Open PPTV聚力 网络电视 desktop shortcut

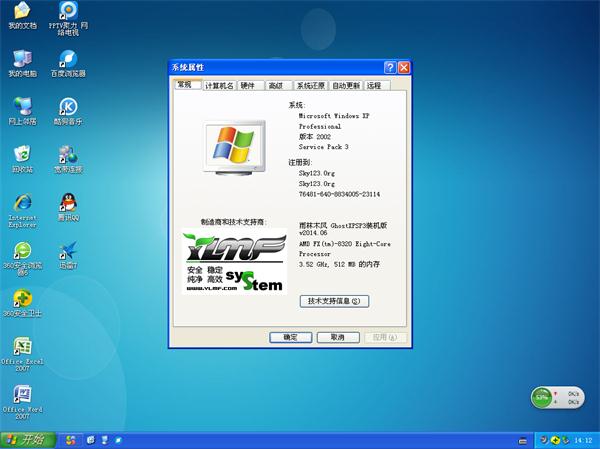tap(68, 11)
